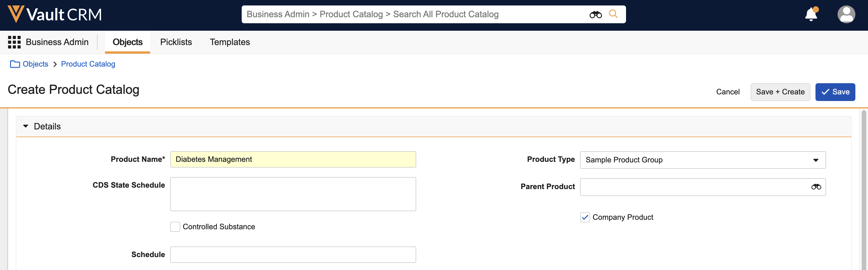
Task: Open the Product Type dropdown
Action: (703, 160)
